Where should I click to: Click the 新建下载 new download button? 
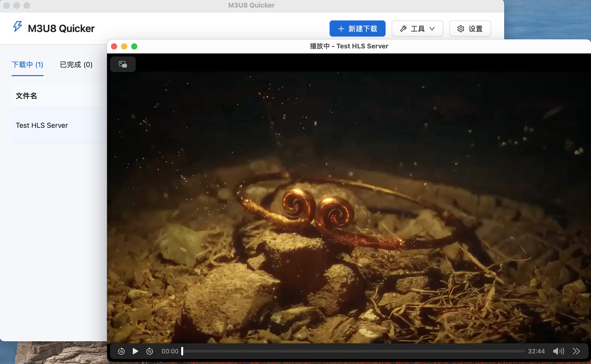click(x=357, y=28)
